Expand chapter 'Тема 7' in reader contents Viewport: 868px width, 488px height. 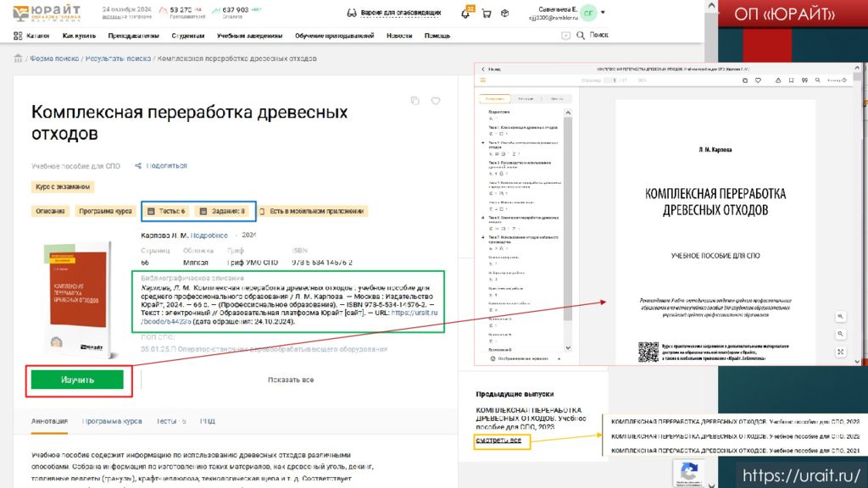[x=482, y=237]
